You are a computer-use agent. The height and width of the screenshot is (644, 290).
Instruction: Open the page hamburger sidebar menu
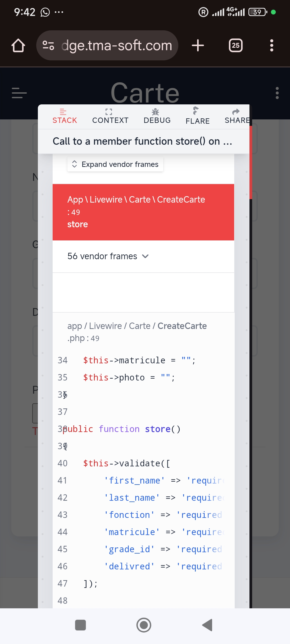[19, 93]
